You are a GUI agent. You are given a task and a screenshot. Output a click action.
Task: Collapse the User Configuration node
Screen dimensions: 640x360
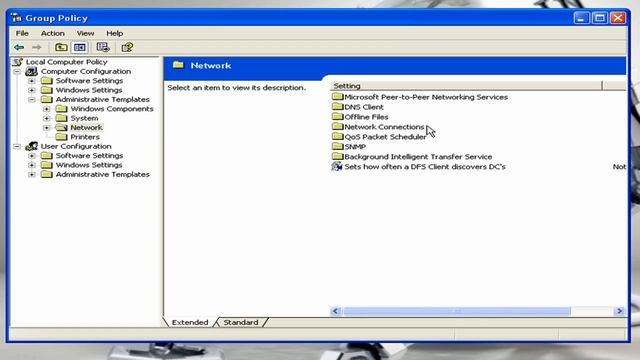click(x=17, y=146)
